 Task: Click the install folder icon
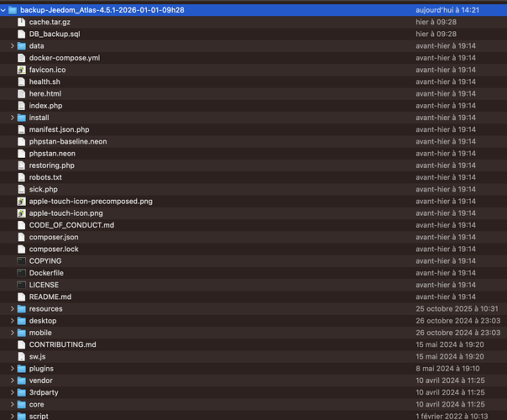21,118
